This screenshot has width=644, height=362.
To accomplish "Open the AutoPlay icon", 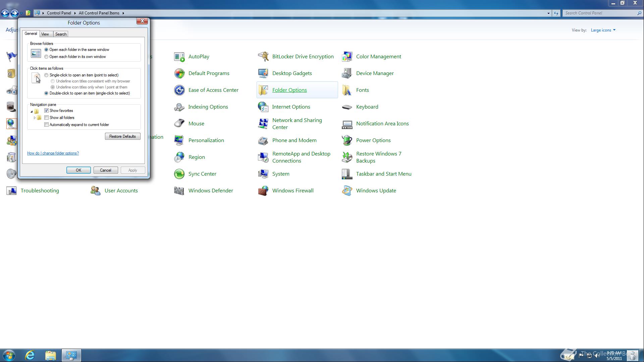I will [x=179, y=57].
